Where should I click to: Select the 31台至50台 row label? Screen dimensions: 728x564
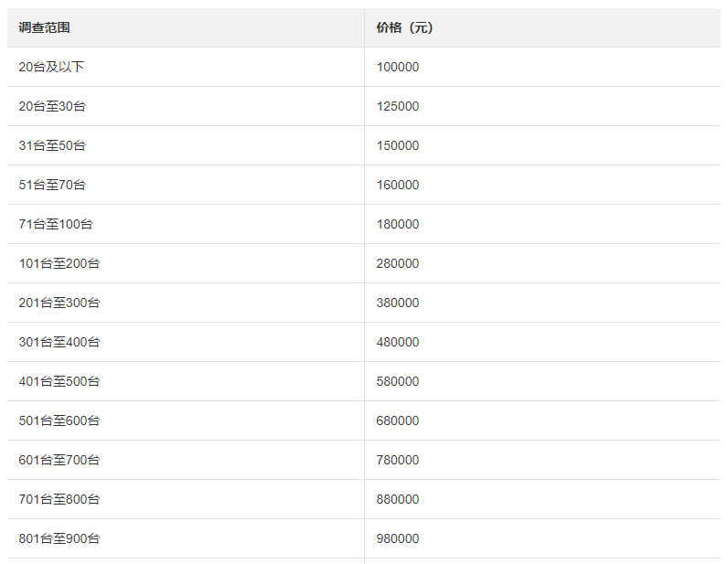tap(52, 145)
